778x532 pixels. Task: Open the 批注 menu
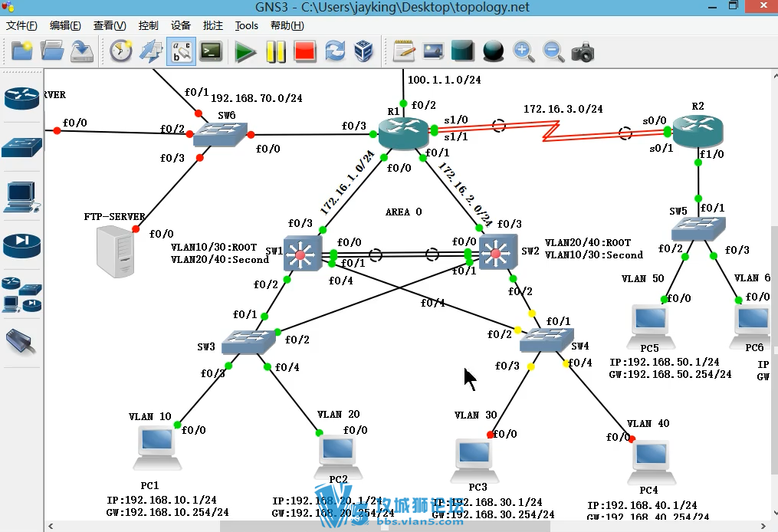(x=213, y=25)
